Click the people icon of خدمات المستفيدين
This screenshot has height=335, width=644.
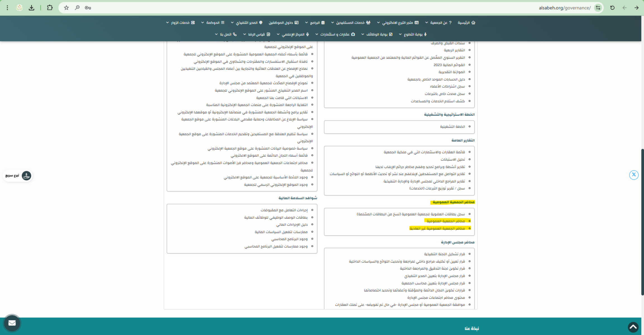click(x=368, y=23)
